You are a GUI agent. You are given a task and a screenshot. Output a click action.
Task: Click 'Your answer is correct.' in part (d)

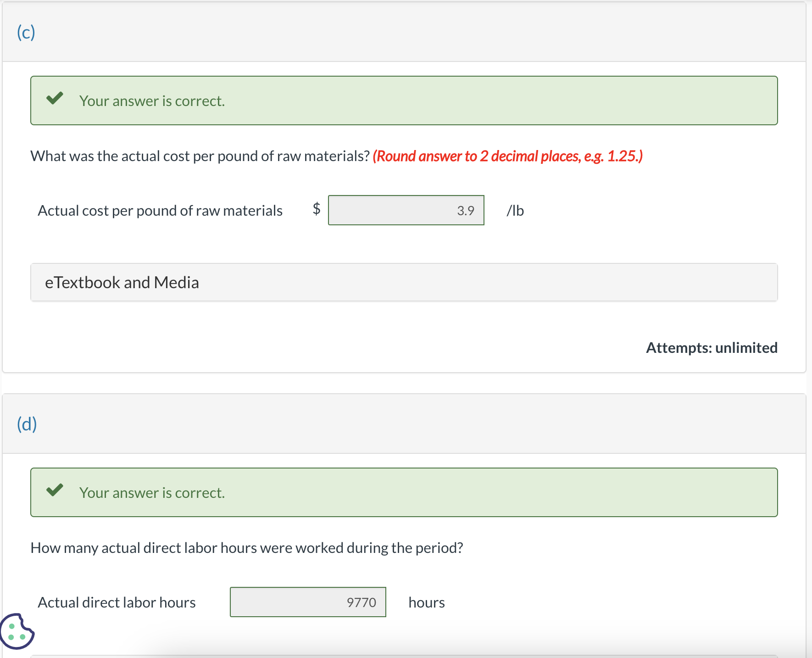pyautogui.click(x=152, y=493)
